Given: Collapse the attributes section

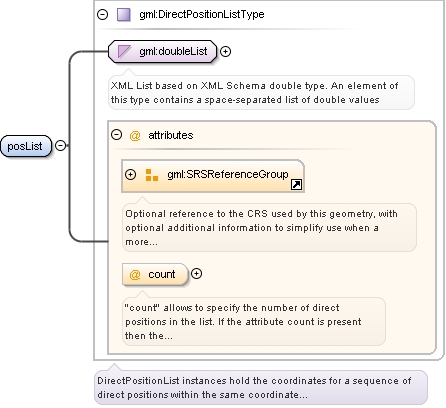Looking at the screenshot, I should pos(116,135).
